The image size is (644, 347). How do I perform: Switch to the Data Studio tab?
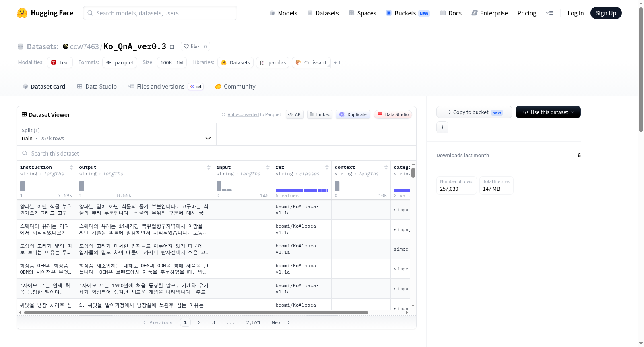point(97,86)
